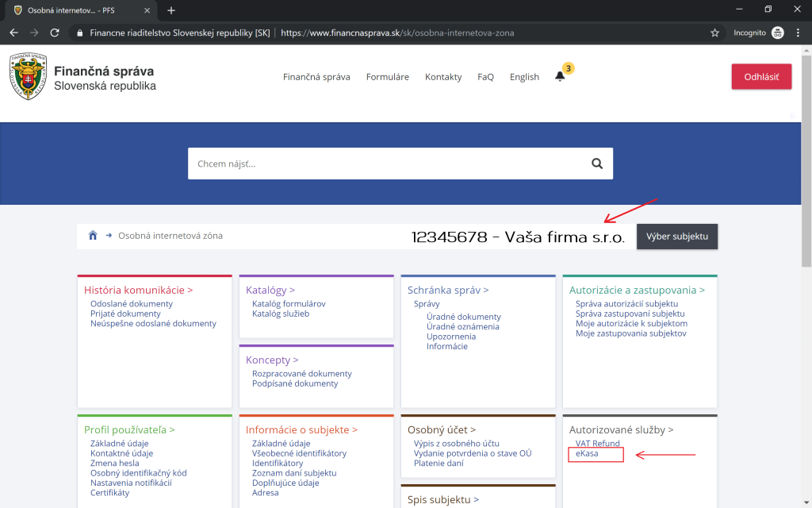The image size is (812, 508).
Task: Click the notification bell icon
Action: click(x=560, y=77)
